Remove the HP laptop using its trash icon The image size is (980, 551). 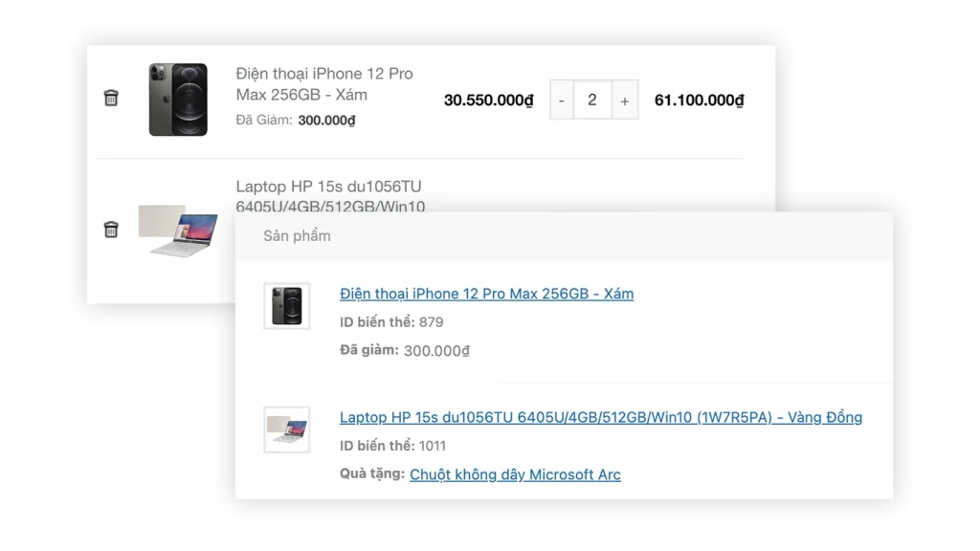[x=111, y=230]
